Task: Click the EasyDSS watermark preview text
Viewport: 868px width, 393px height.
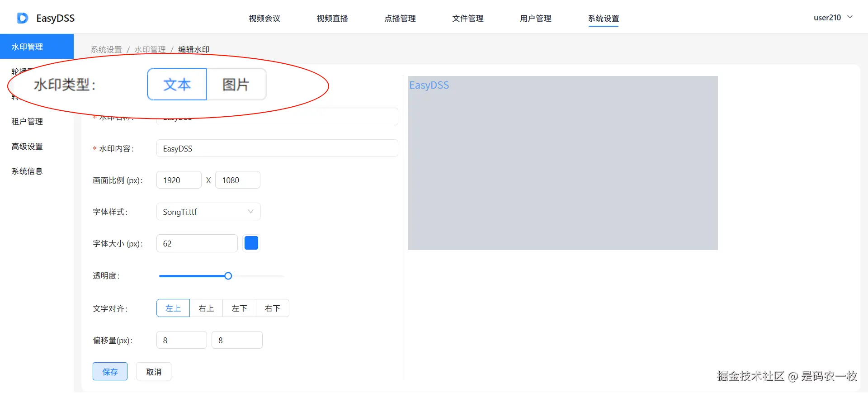Action: (x=429, y=85)
